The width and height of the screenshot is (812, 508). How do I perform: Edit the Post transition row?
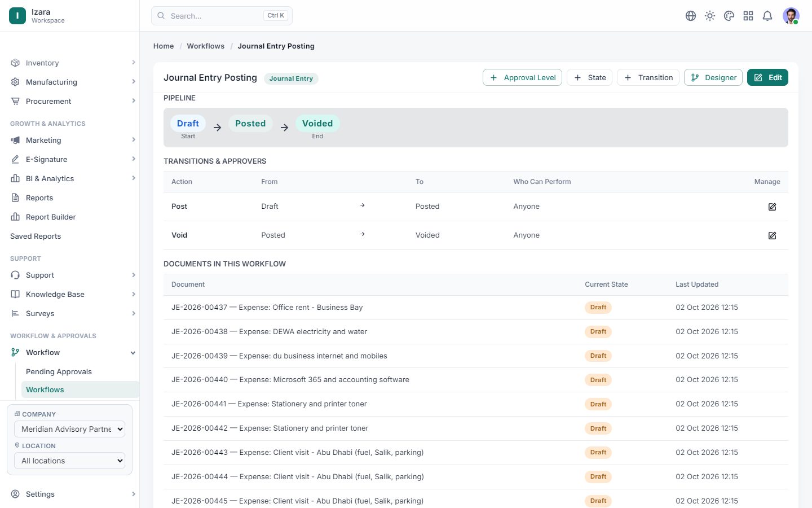tap(772, 207)
